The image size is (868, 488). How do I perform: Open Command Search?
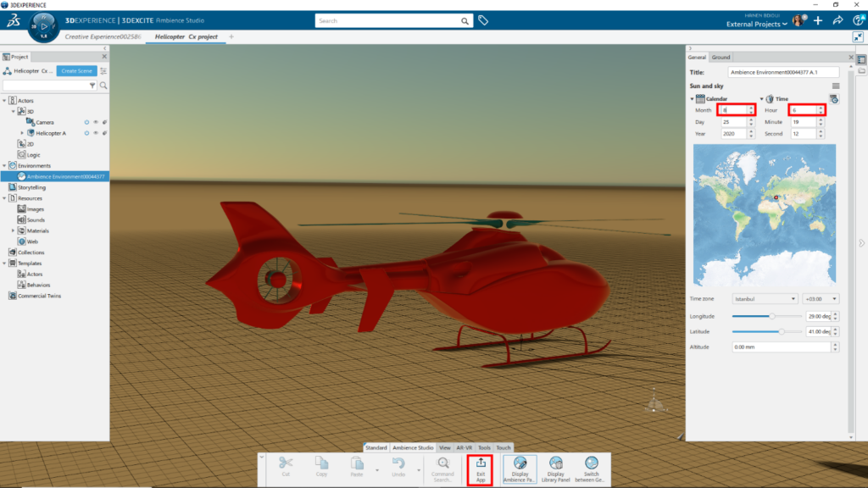(x=442, y=469)
